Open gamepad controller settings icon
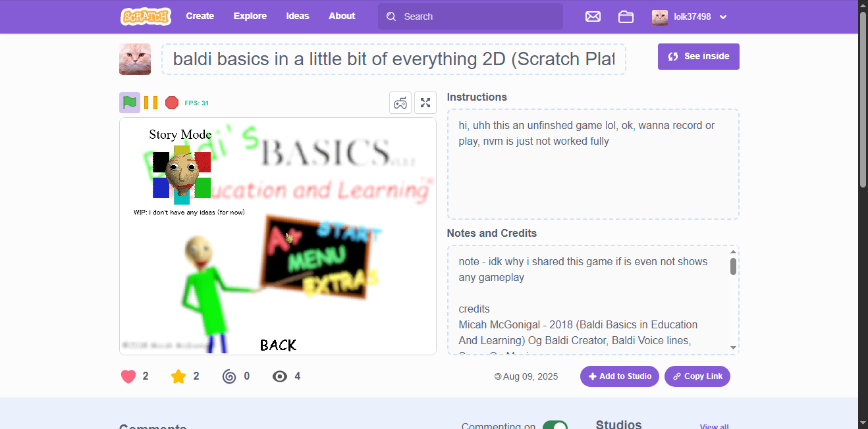The image size is (868, 429). pyautogui.click(x=400, y=103)
